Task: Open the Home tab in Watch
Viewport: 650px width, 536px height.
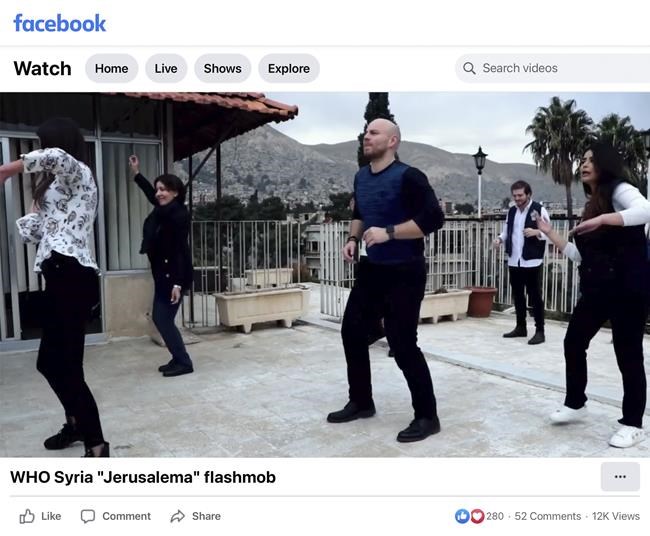Action: (x=112, y=68)
